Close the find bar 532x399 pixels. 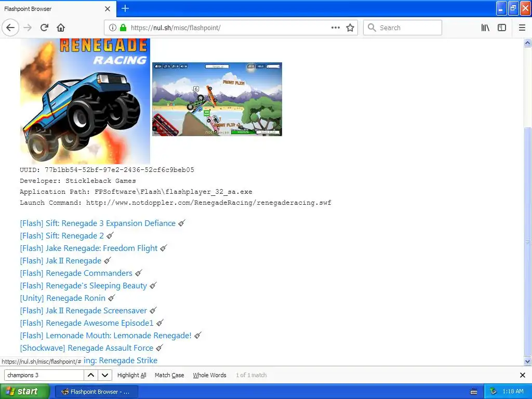[x=523, y=375]
